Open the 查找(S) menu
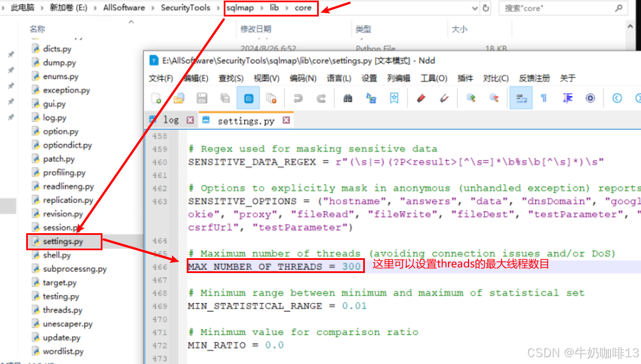 [231, 78]
